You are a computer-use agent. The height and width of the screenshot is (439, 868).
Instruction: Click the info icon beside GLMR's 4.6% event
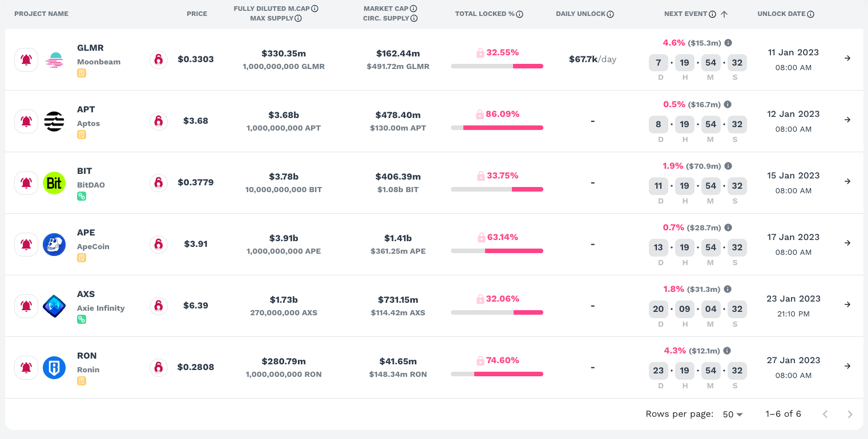tap(728, 42)
